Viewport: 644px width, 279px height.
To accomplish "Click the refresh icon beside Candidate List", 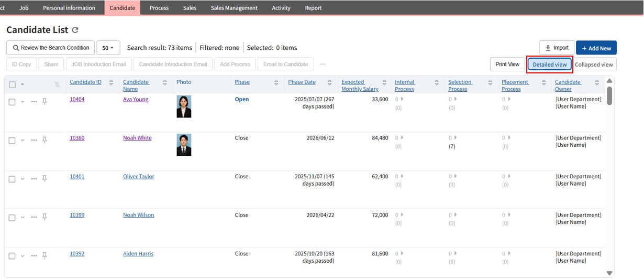I will coord(75,30).
